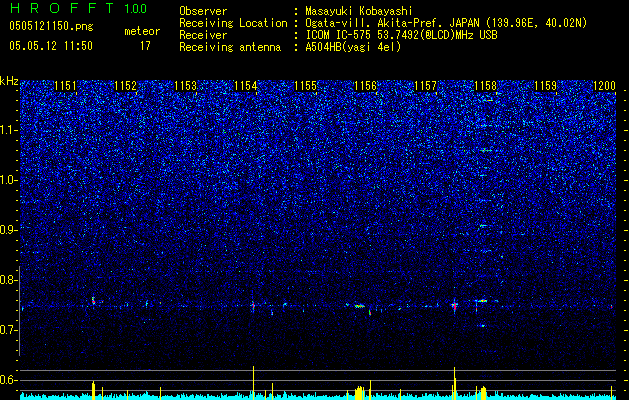Image resolution: width=629 pixels, height=400 pixels.
Task: Click the tall yellow spike below 1154
Action: click(254, 383)
